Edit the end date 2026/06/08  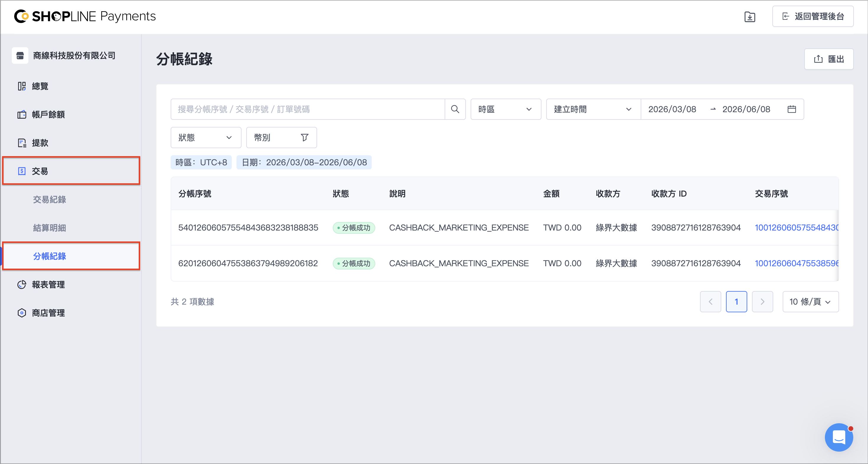(746, 109)
